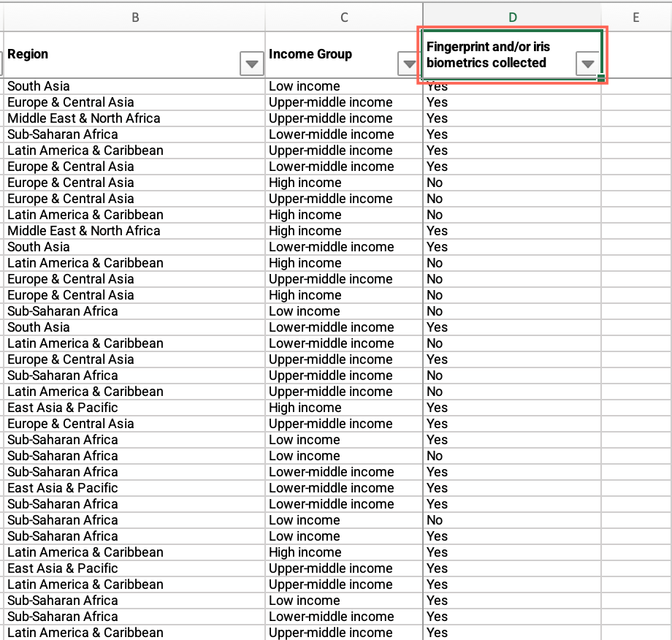Click the Fingerprint and/or iris biometrics collected header
Image resolution: width=672 pixels, height=640 pixels.
512,55
